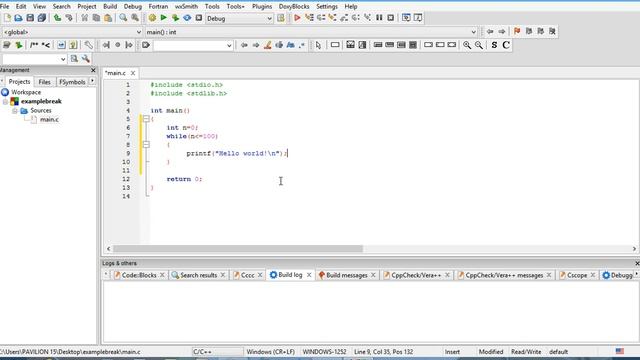Click the Zoom out magnifier icon
The height and width of the screenshot is (360, 640).
pyautogui.click(x=479, y=45)
